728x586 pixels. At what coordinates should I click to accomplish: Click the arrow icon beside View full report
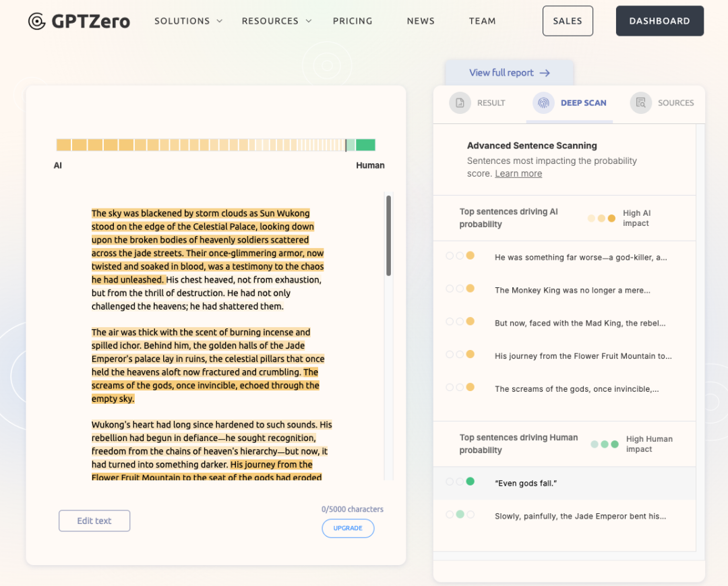pos(545,73)
